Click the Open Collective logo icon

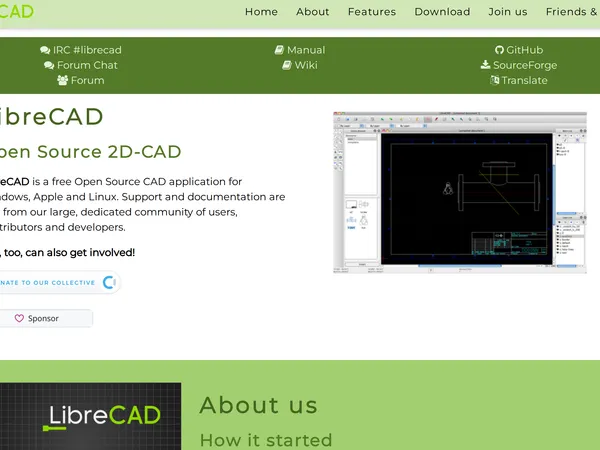[x=109, y=282]
